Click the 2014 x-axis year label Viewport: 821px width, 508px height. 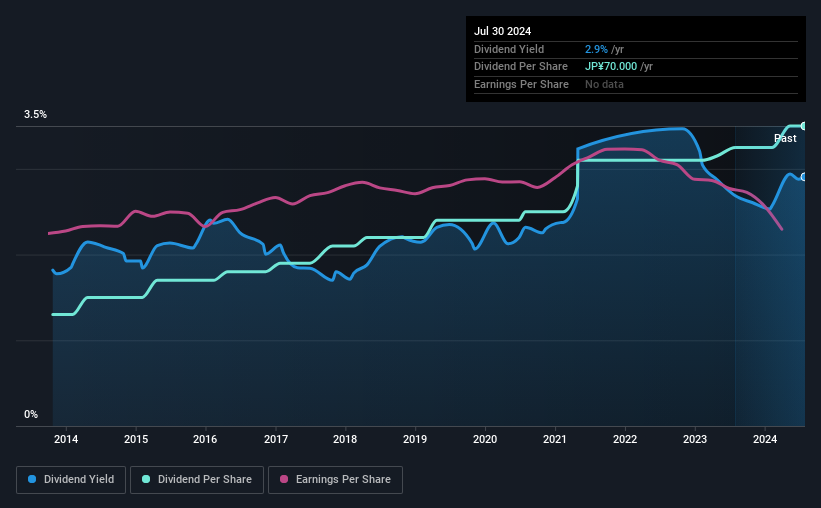point(66,439)
